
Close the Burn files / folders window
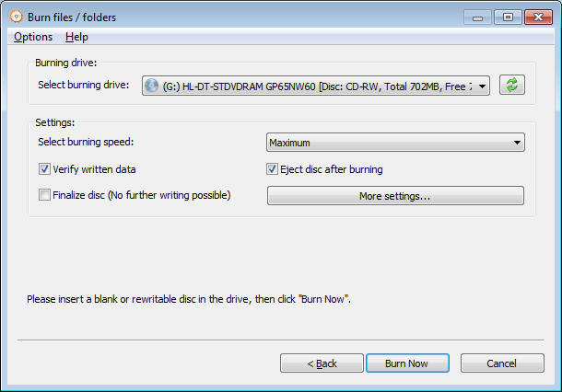point(538,17)
